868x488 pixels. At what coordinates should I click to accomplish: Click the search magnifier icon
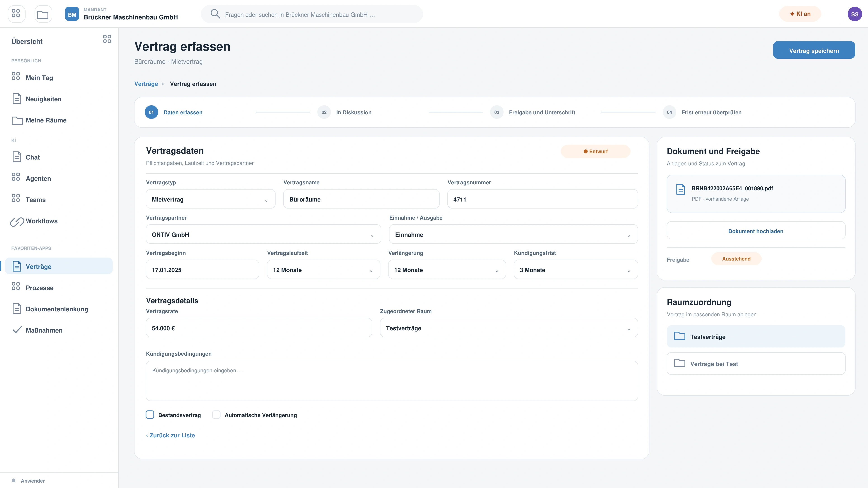pyautogui.click(x=215, y=14)
